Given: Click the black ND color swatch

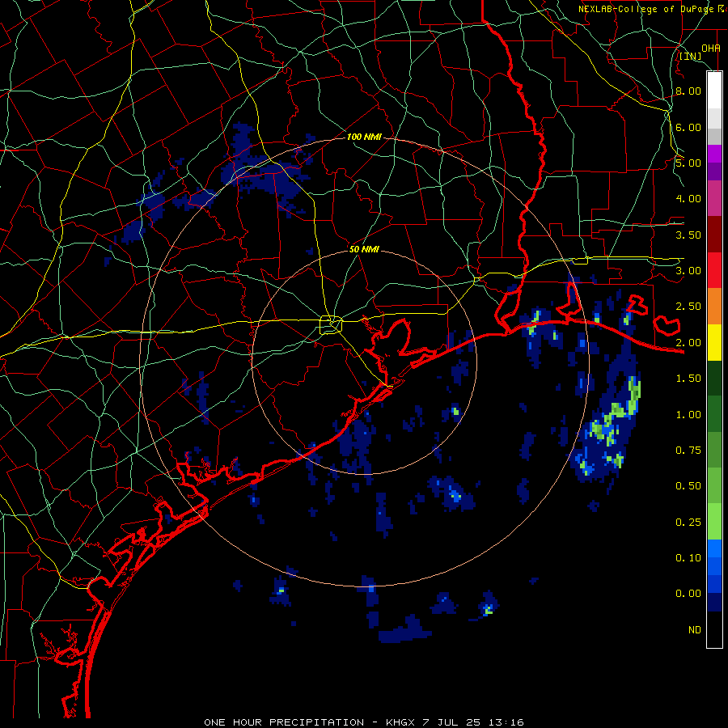Looking at the screenshot, I should (714, 629).
